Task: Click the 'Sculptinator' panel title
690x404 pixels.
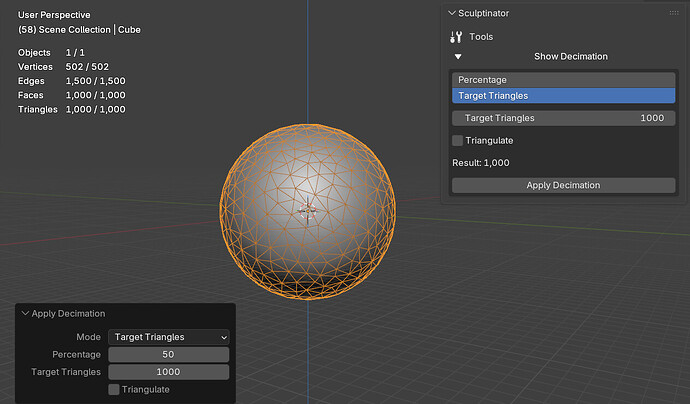Action: [484, 13]
